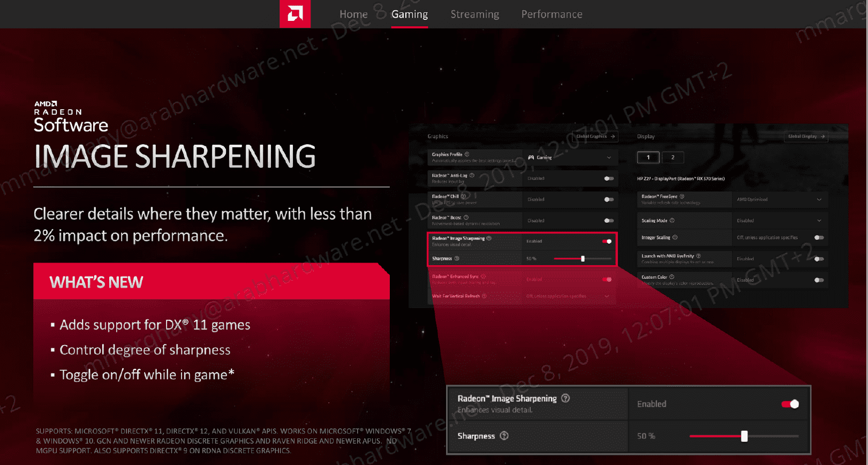This screenshot has height=465, width=868.
Task: Open the Home tab
Action: click(353, 14)
